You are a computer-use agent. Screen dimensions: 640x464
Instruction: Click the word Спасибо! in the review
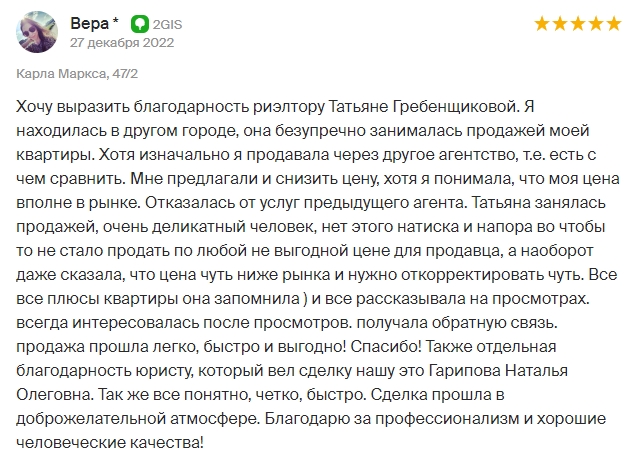(386, 347)
